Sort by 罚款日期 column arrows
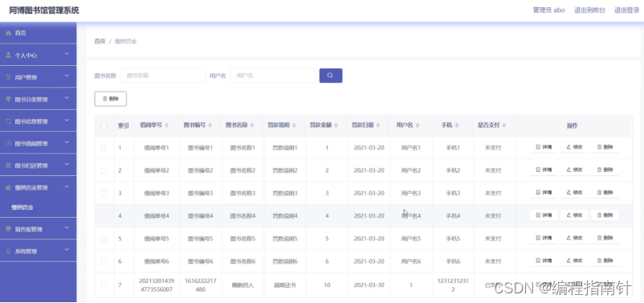This screenshot has width=644, height=303. [x=378, y=125]
